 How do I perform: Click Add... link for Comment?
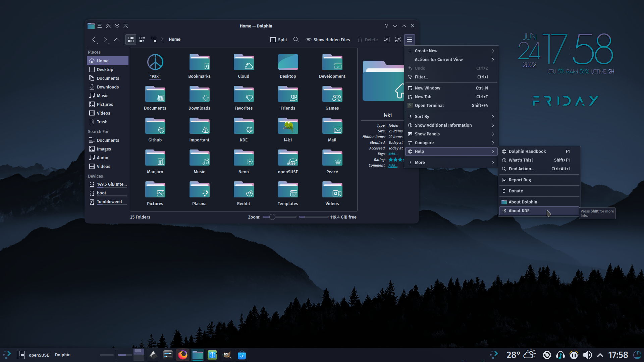[393, 166]
